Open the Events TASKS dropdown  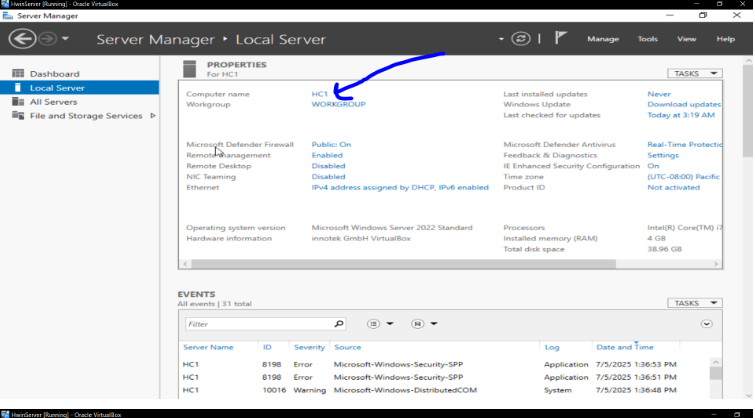694,303
